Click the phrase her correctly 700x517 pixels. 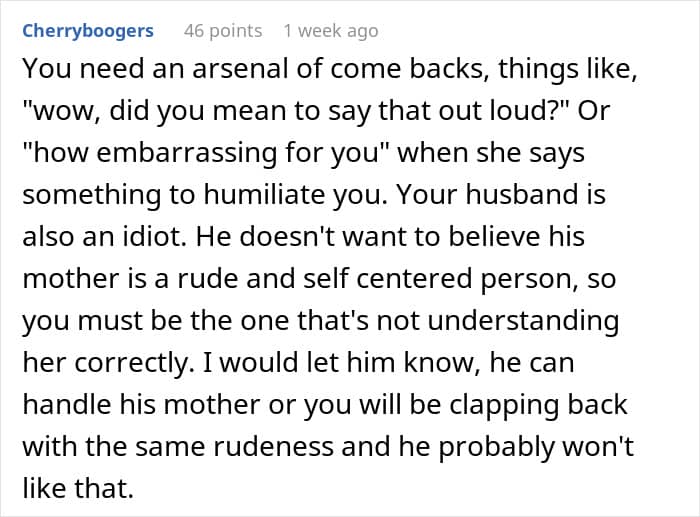click(x=108, y=363)
